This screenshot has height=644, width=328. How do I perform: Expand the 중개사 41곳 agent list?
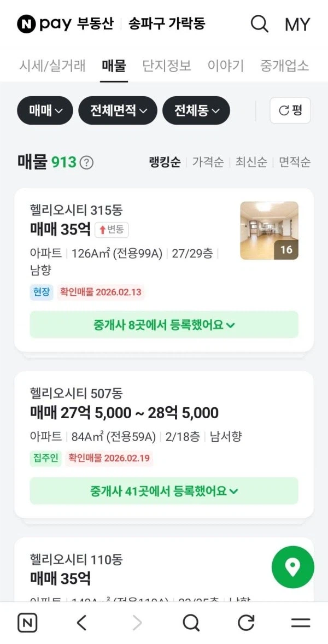(164, 491)
